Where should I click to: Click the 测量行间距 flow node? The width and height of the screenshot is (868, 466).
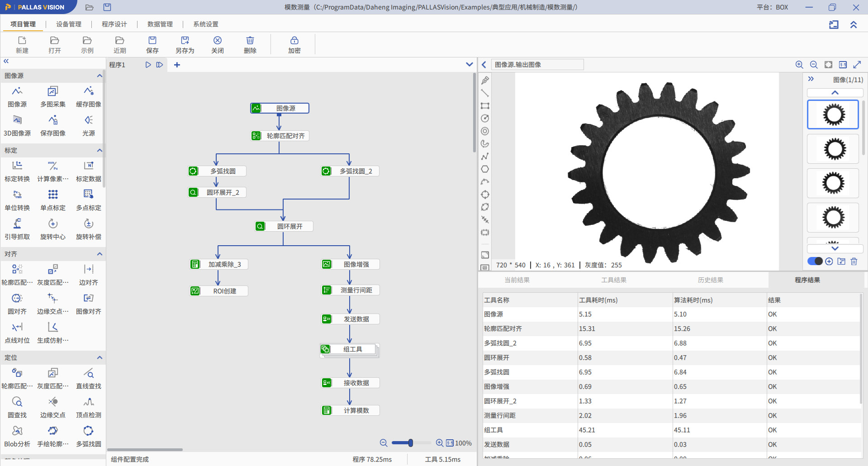[351, 290]
